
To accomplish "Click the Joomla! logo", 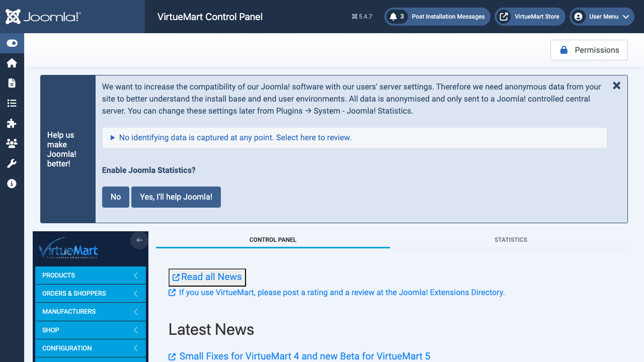I will click(x=43, y=17).
